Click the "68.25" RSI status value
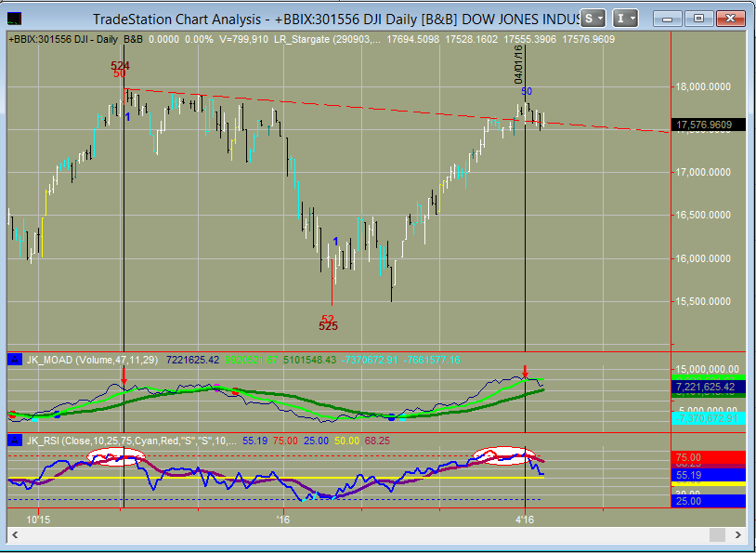The height and width of the screenshot is (553, 756). click(x=377, y=441)
